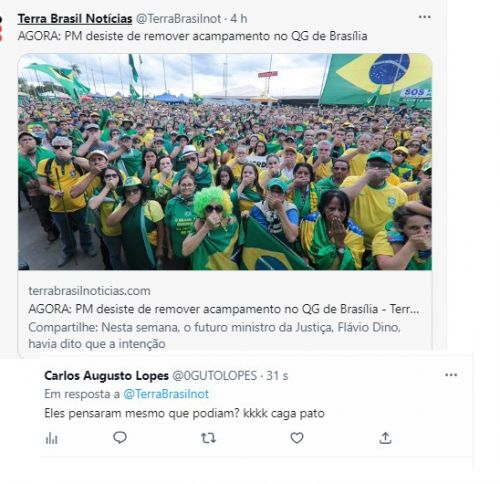Click blue @TerraBrasilnot mention in reply
This screenshot has width=500, height=484.
[166, 394]
